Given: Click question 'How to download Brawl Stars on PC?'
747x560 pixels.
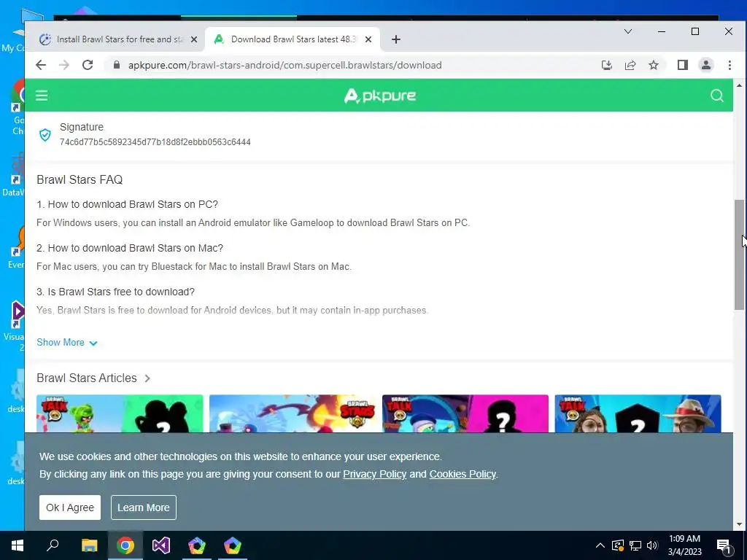Looking at the screenshot, I should (127, 204).
